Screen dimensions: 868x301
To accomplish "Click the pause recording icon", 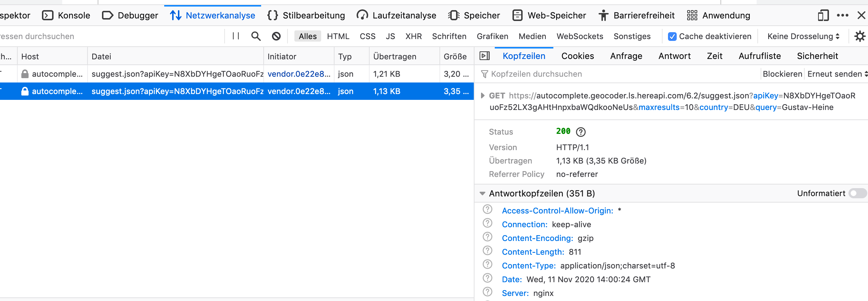I will tap(236, 36).
